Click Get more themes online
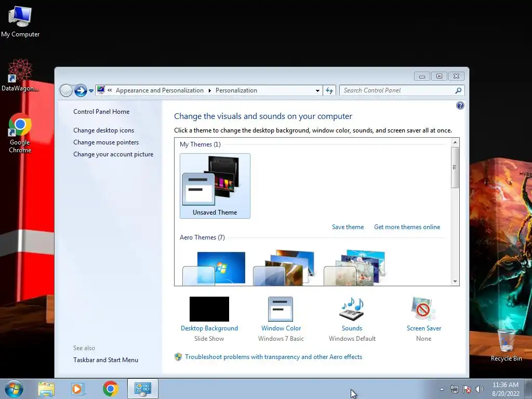Screen dimensions: 532x399 pyautogui.click(x=407, y=227)
